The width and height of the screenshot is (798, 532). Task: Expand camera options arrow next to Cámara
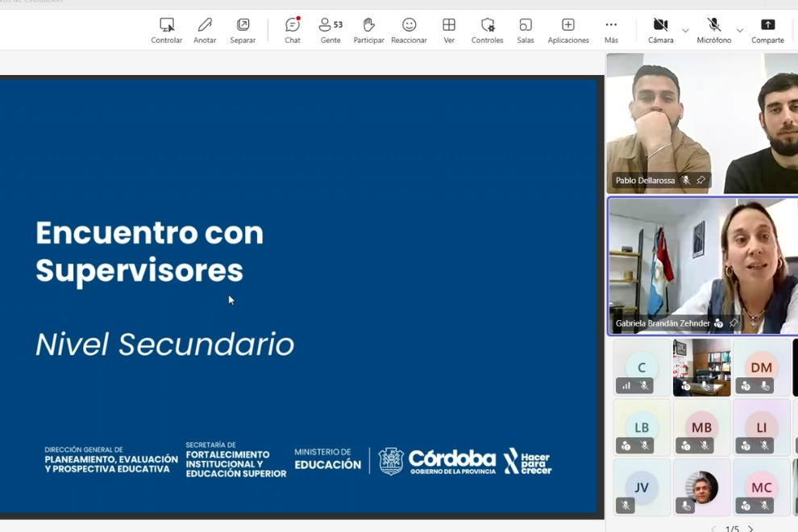[x=685, y=31]
